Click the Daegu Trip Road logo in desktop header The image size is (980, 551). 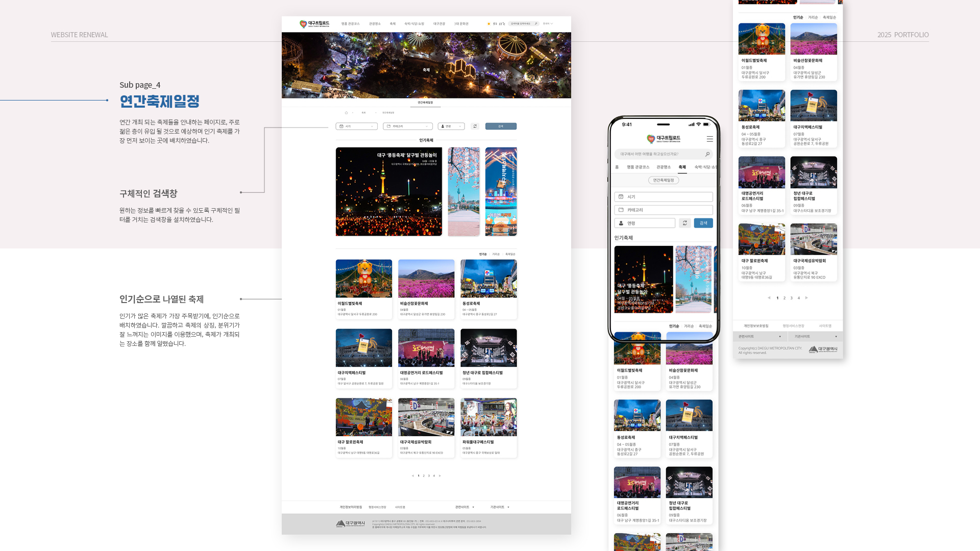[x=314, y=24]
